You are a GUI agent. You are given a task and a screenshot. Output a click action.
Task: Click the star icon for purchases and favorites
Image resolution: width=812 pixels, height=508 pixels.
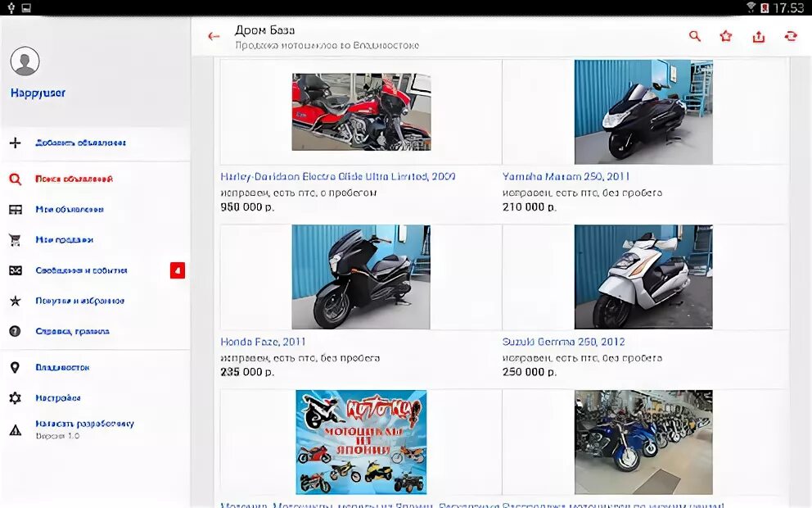(x=16, y=301)
